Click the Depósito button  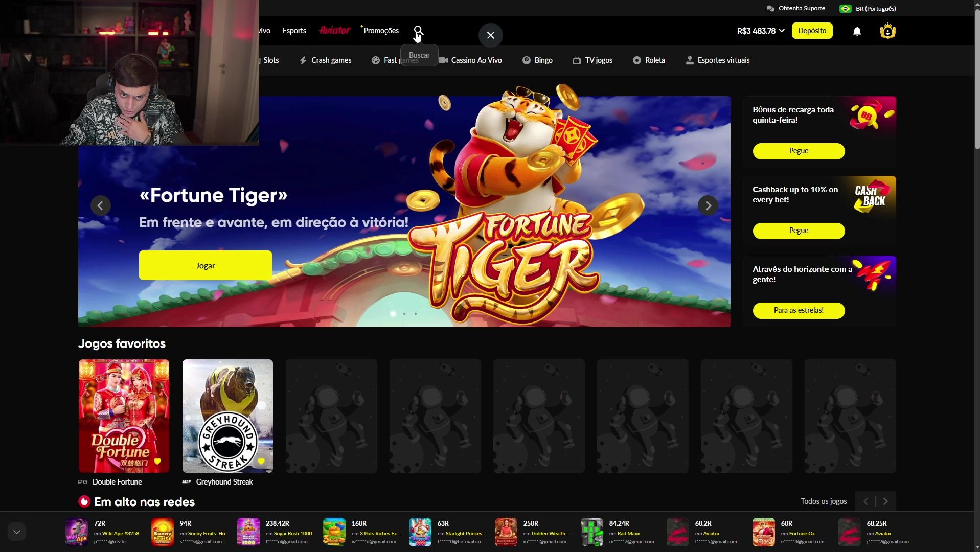(812, 31)
